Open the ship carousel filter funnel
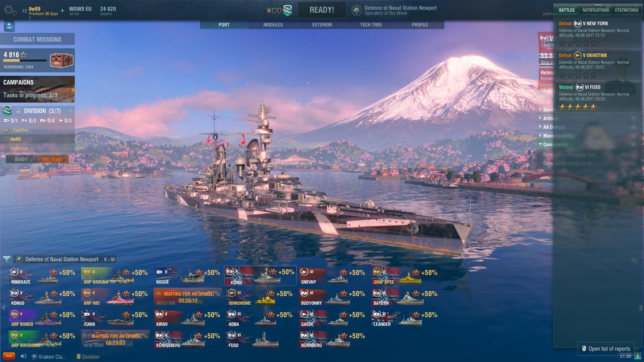The width and height of the screenshot is (644, 362). (6, 259)
